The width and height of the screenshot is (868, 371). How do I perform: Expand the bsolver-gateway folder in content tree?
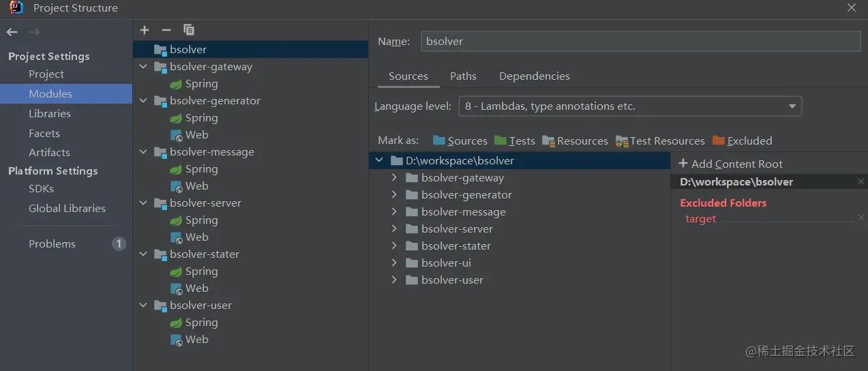(394, 178)
